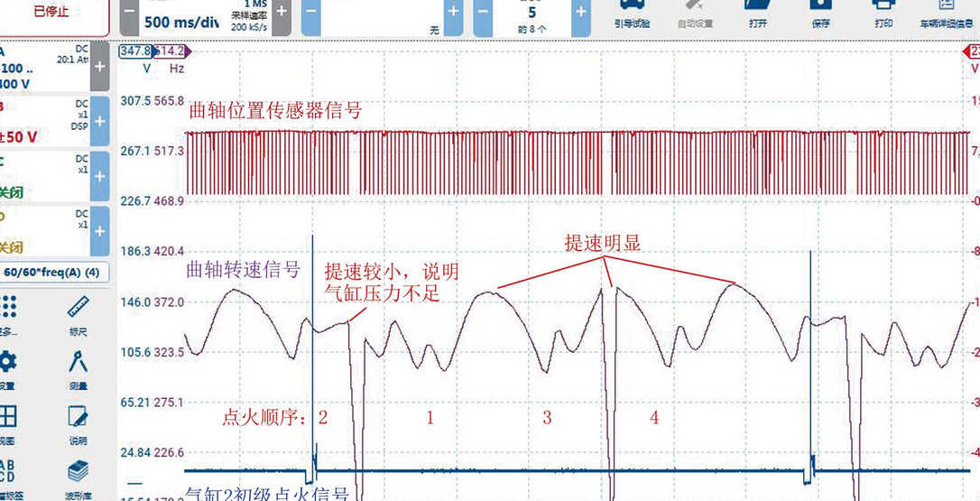This screenshot has height=501, width=980.
Task: Click the 采样速率 200 kS/s readout
Action: tap(248, 20)
